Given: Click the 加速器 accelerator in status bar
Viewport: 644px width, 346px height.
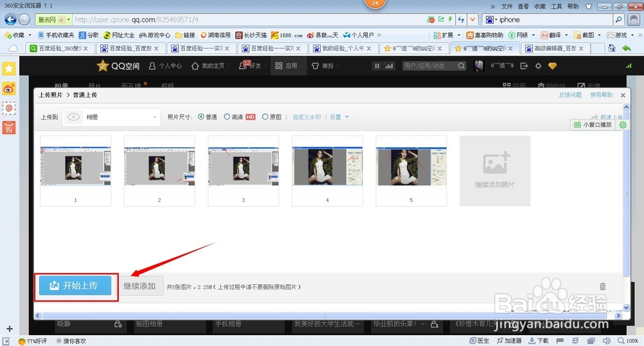Looking at the screenshot, I should [x=509, y=341].
